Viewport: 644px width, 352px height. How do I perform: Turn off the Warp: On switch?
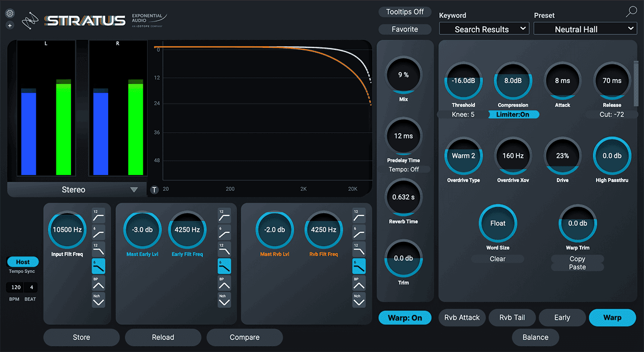click(405, 318)
